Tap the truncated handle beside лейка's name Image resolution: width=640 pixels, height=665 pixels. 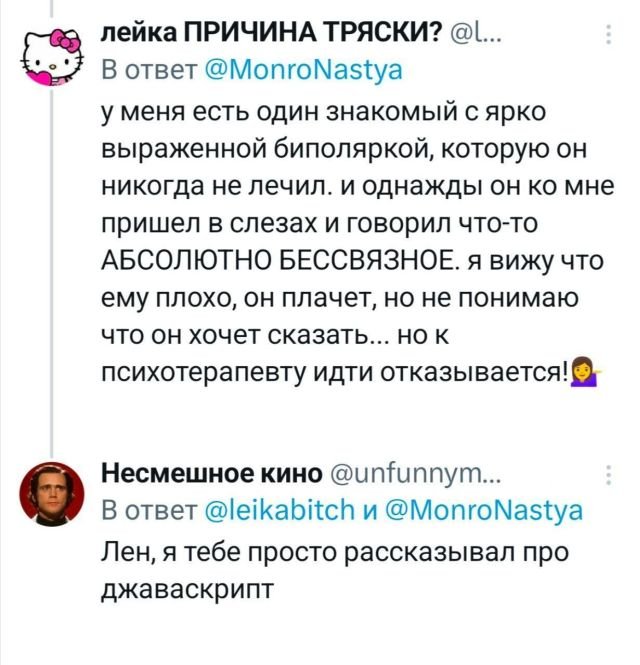click(482, 32)
